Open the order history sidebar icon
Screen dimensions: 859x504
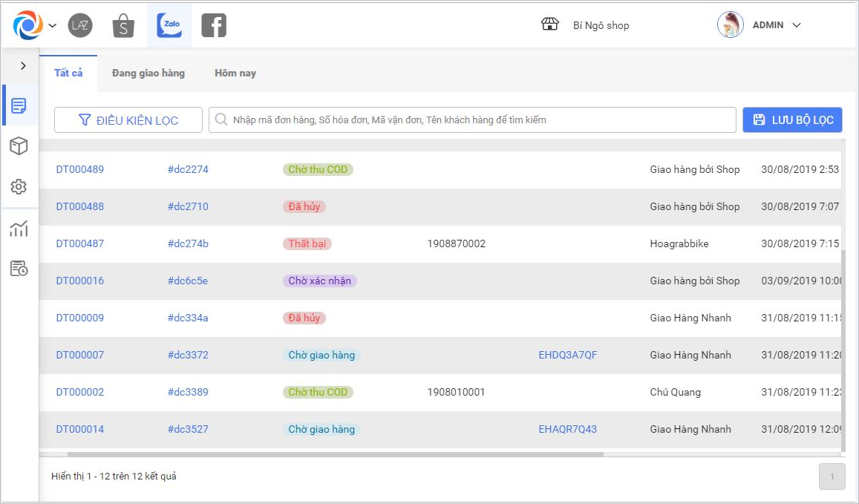19,269
